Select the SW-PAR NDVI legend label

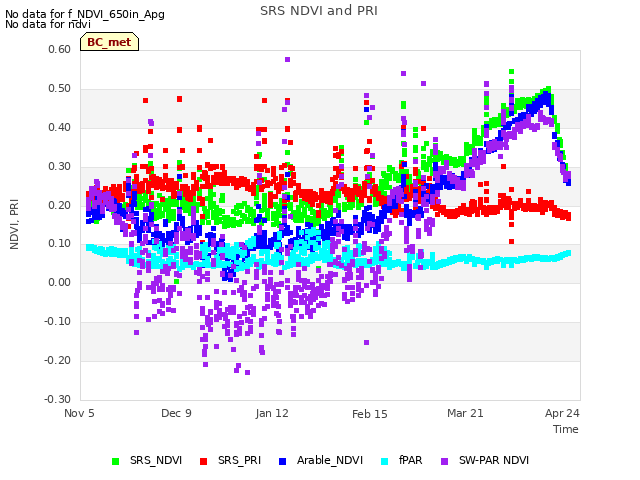pyautogui.click(x=494, y=460)
